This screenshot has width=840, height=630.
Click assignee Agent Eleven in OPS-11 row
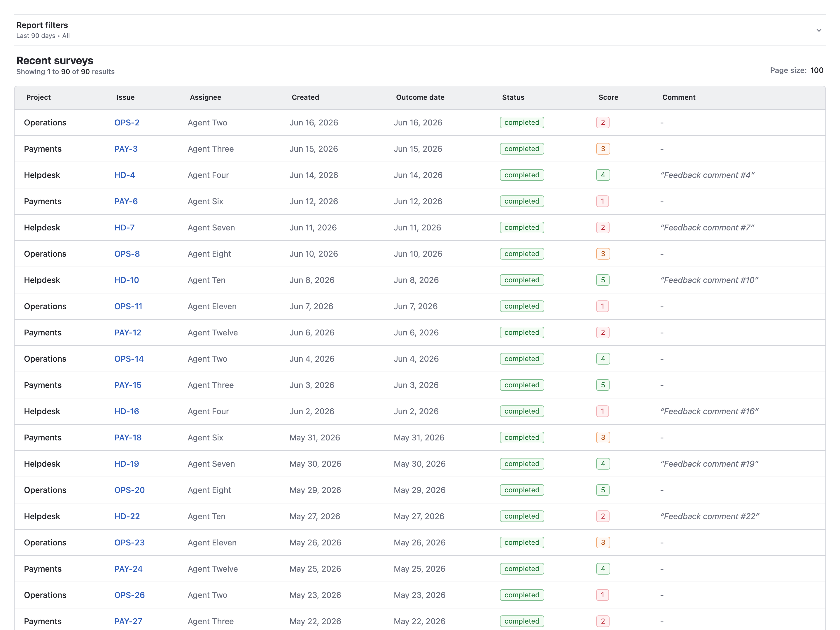pos(212,306)
